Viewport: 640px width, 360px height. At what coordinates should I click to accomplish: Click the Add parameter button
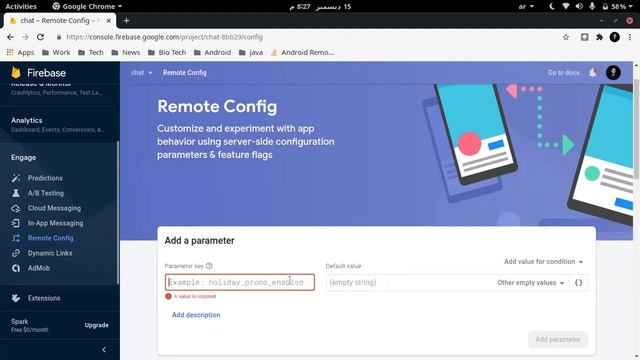(558, 339)
